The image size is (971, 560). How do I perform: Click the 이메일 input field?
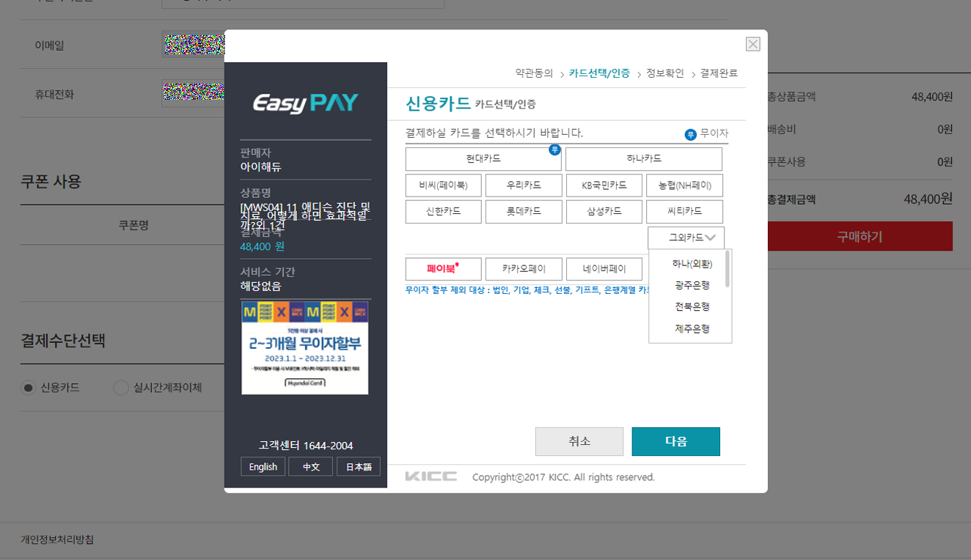pos(193,45)
